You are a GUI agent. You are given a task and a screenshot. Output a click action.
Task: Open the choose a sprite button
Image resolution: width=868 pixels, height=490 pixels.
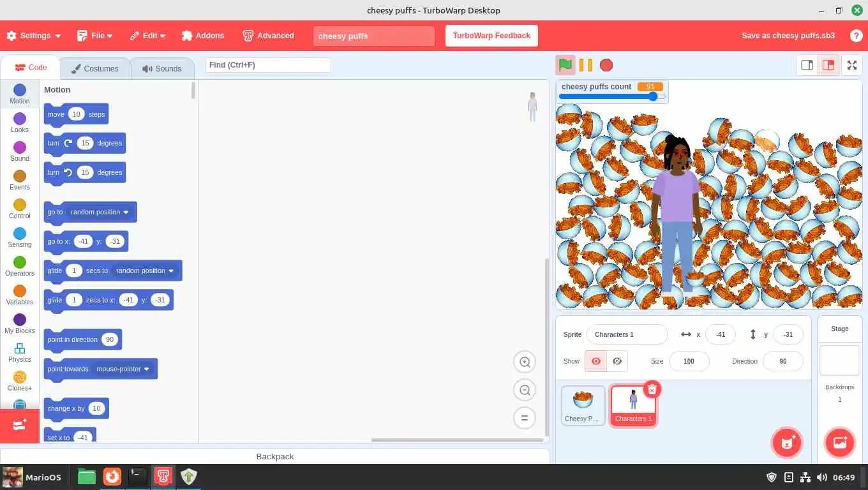point(787,443)
